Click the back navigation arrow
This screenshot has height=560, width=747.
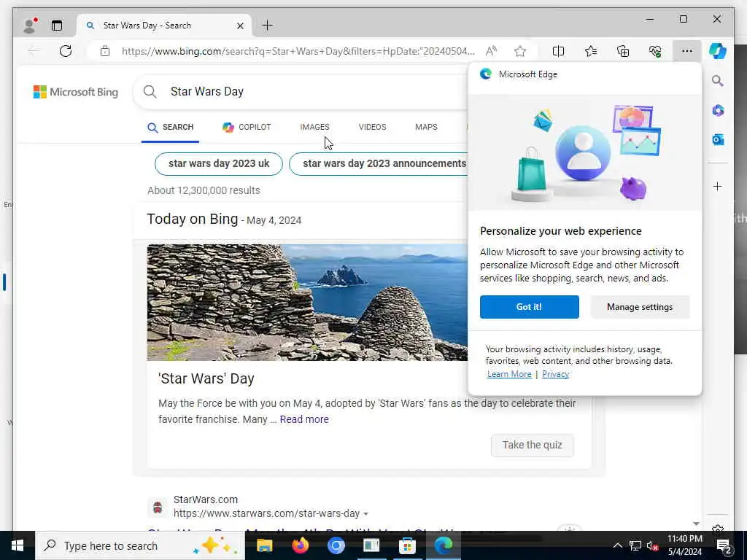point(34,51)
